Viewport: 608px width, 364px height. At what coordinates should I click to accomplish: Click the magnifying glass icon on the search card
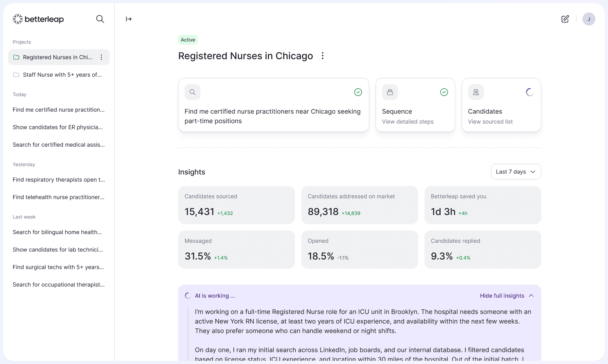[x=192, y=92]
